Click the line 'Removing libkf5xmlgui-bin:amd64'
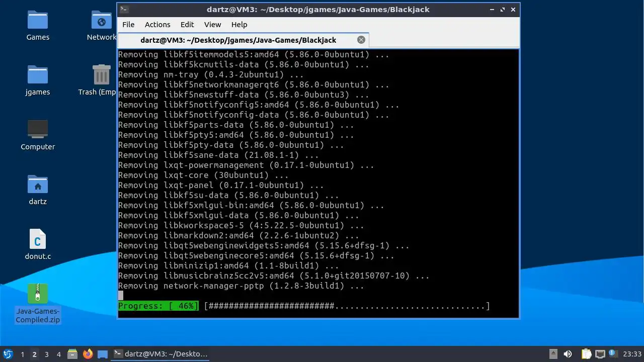 click(x=251, y=205)
